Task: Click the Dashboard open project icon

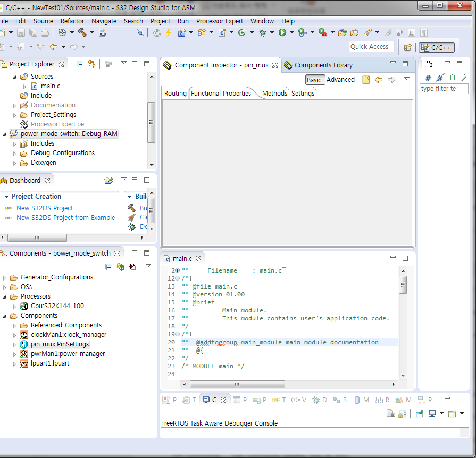Action: 108,181
